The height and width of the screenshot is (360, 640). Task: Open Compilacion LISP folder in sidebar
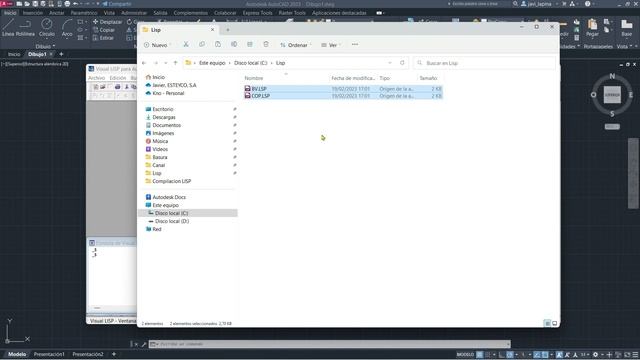tap(171, 181)
